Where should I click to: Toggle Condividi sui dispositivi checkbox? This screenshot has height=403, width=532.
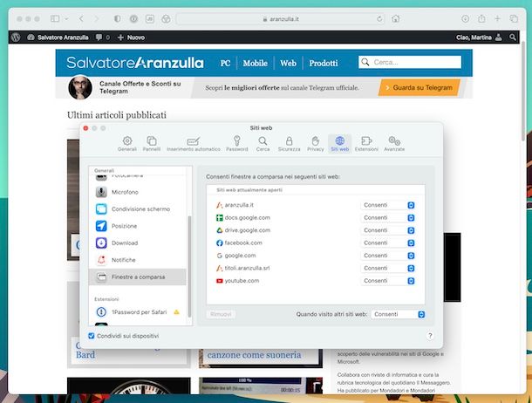92,336
